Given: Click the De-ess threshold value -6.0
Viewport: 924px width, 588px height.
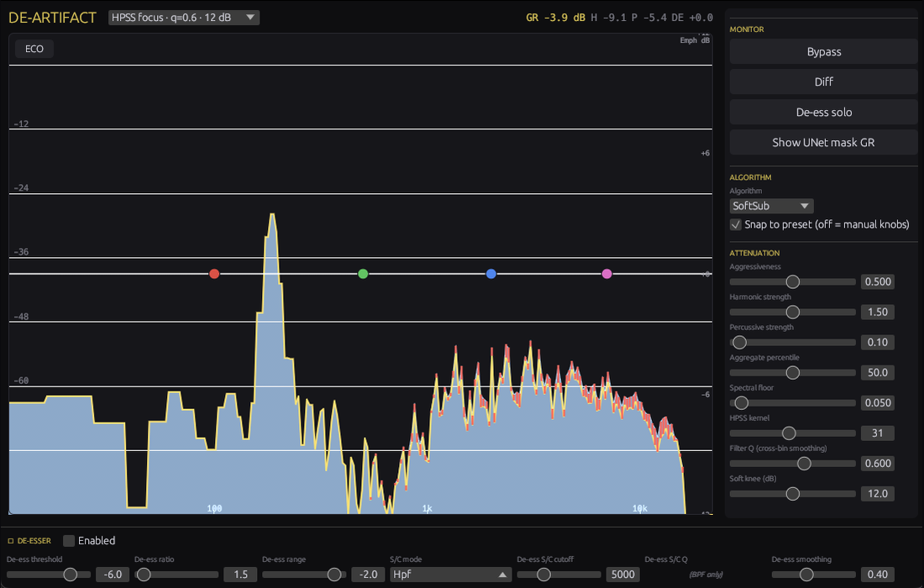Looking at the screenshot, I should (113, 575).
